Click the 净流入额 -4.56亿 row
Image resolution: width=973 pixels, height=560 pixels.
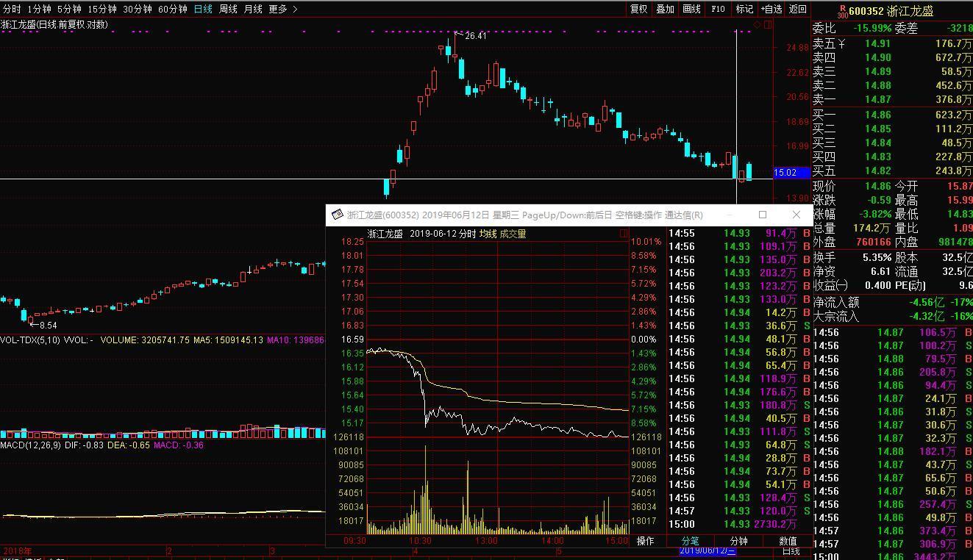pyautogui.click(x=892, y=302)
